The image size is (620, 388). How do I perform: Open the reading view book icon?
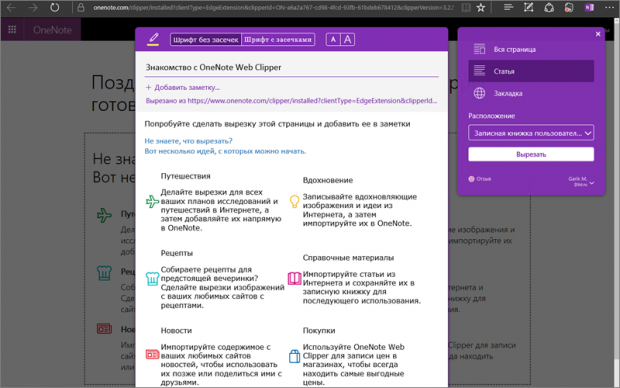(466, 8)
